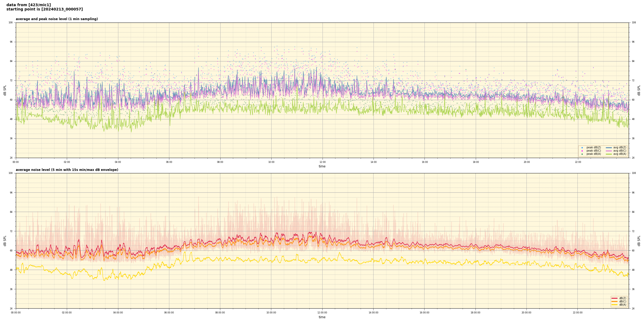The width and height of the screenshot is (644, 322).
Task: Click the 06:00 tick on upper time axis
Action: tap(169, 162)
